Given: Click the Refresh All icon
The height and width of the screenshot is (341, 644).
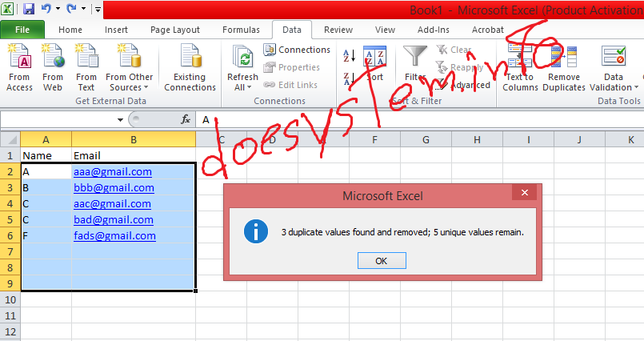Looking at the screenshot, I should pos(242,56).
